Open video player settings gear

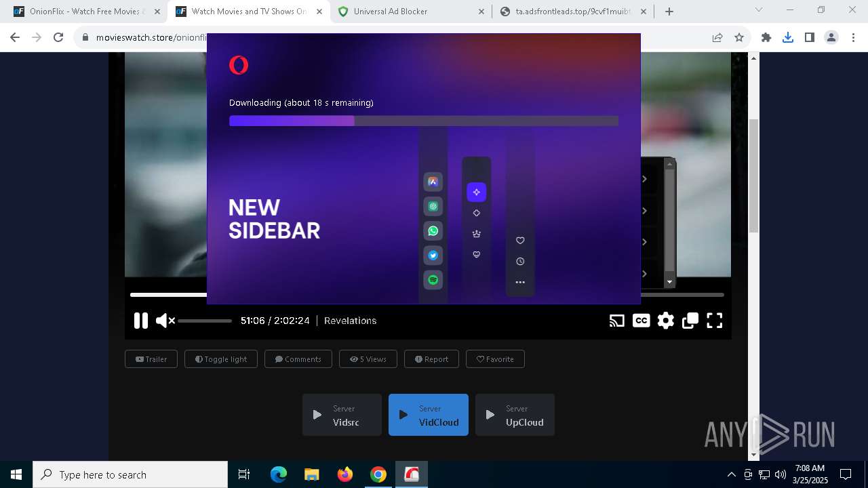[x=665, y=321]
